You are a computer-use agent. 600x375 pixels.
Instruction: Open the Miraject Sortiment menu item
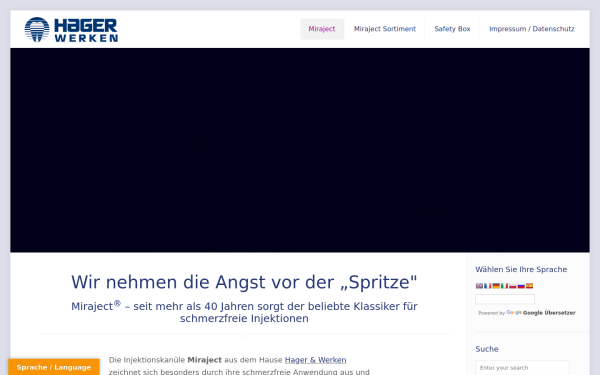tap(385, 29)
